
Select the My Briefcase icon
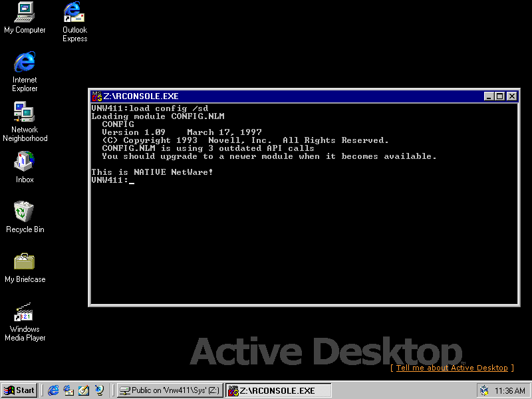[x=25, y=267]
